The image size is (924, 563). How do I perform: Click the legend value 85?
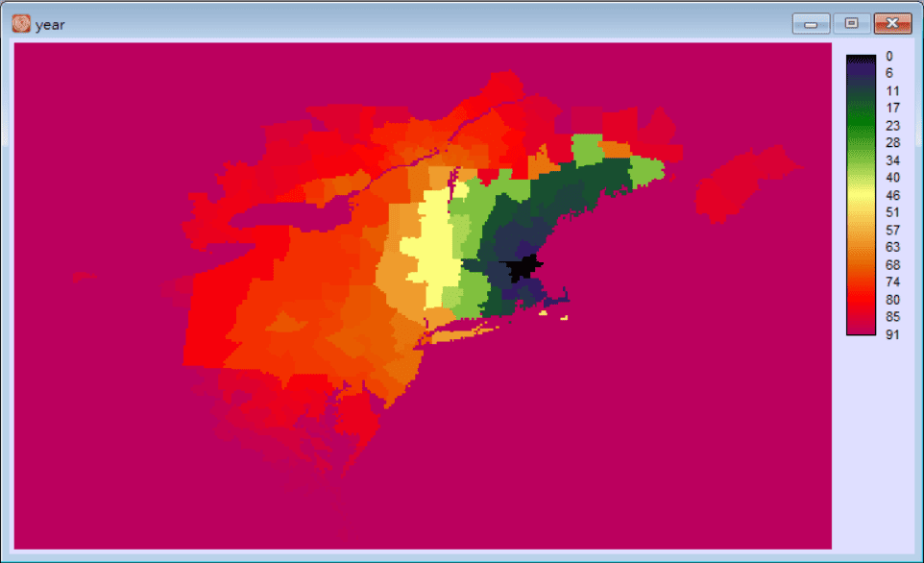[x=892, y=317]
